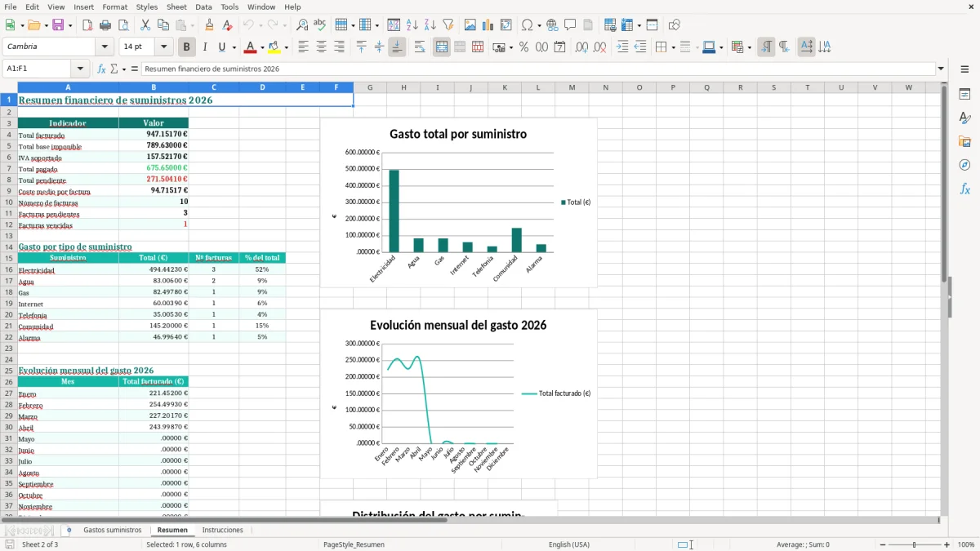Open the font name dropdown for Cambria
The height and width of the screenshot is (551, 980).
[106, 47]
